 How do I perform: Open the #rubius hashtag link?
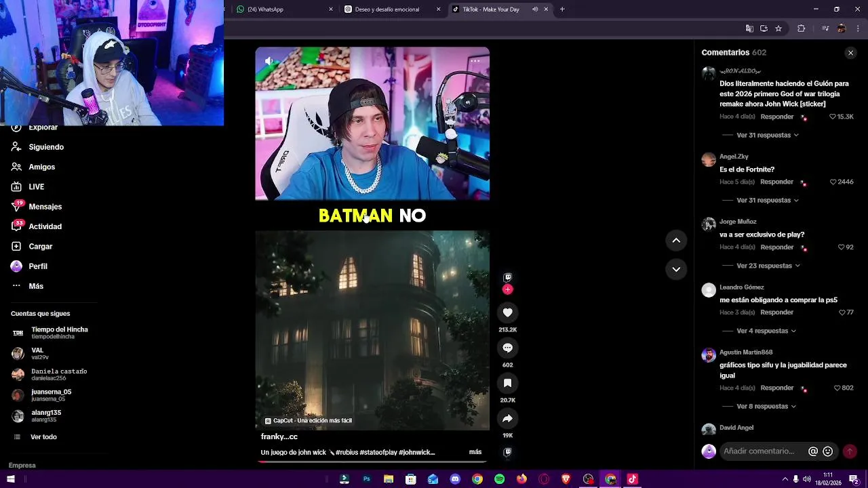(x=347, y=452)
